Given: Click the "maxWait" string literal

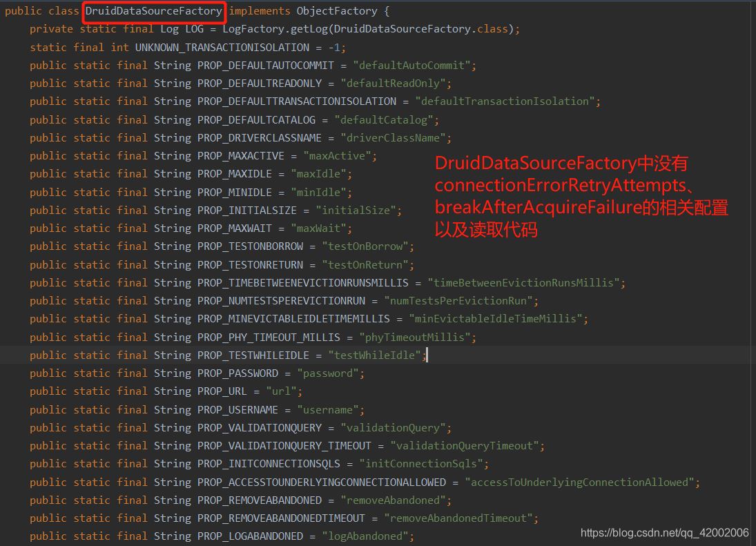Looking at the screenshot, I should pyautogui.click(x=319, y=228).
